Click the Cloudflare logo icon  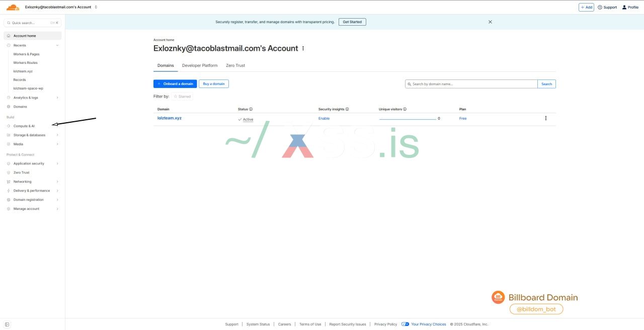click(13, 7)
